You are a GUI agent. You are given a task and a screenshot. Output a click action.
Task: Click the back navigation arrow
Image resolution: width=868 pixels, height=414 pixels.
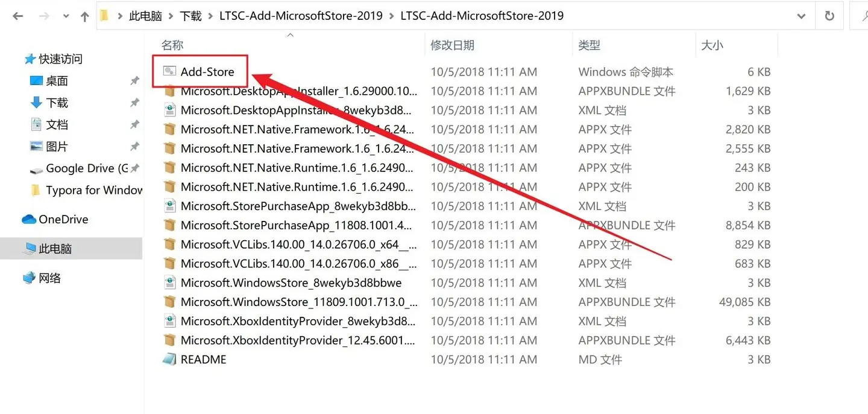tap(17, 16)
